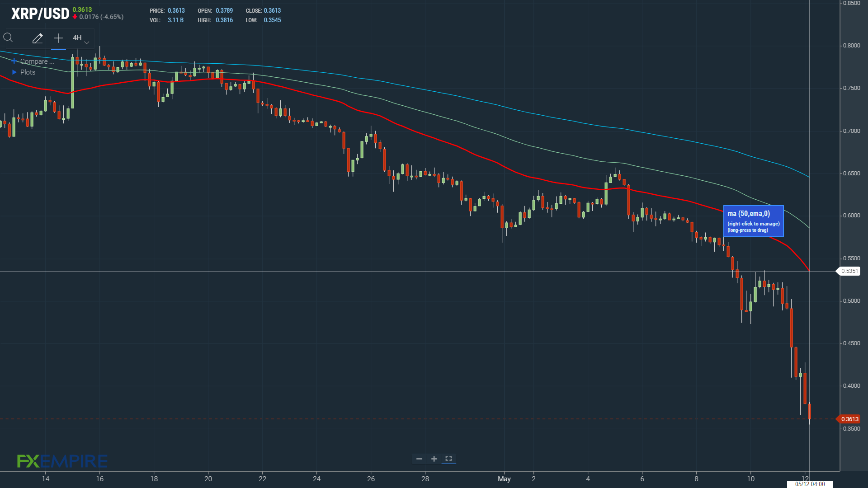The width and height of the screenshot is (868, 488).
Task: Click the CLOSE 0.3613 value
Action: [272, 11]
